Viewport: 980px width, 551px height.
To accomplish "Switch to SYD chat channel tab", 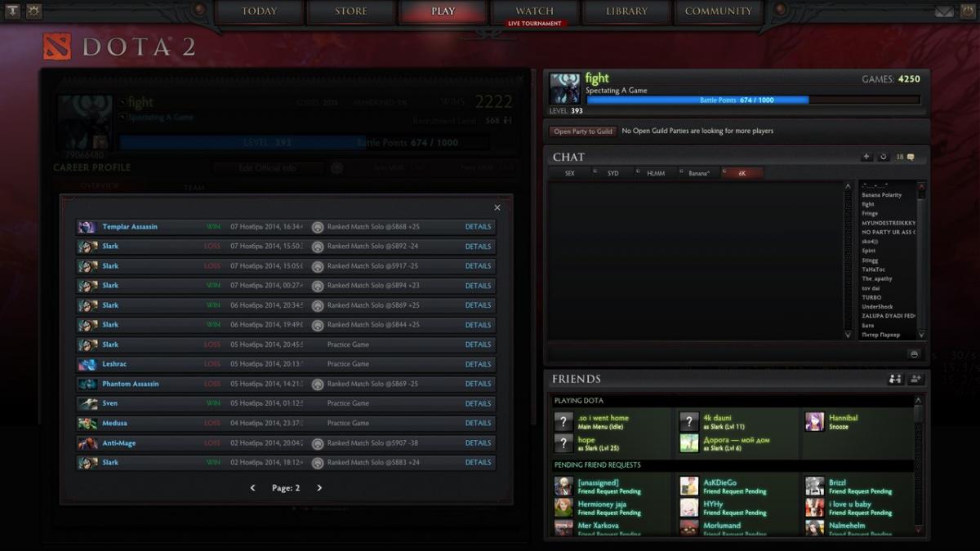I will (x=612, y=173).
